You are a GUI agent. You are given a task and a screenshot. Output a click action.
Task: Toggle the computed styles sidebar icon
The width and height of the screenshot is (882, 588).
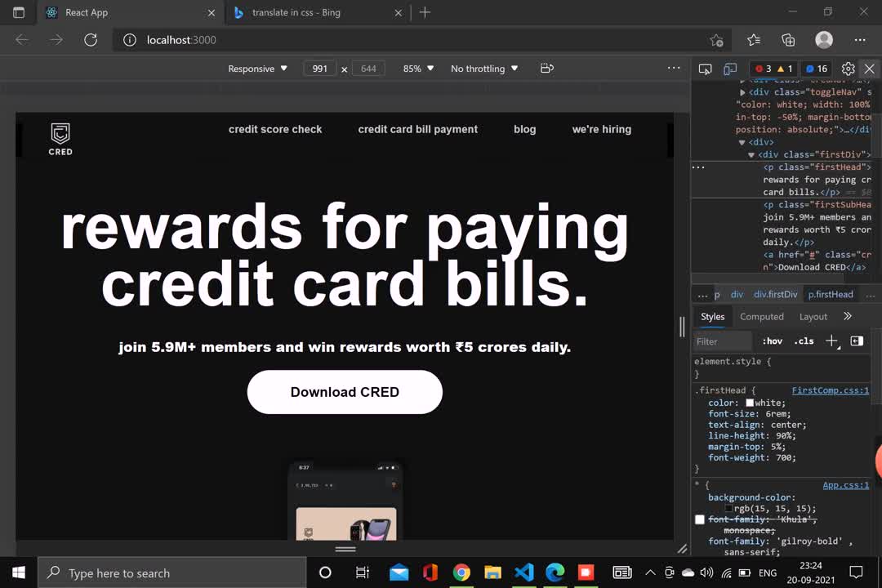pos(857,341)
